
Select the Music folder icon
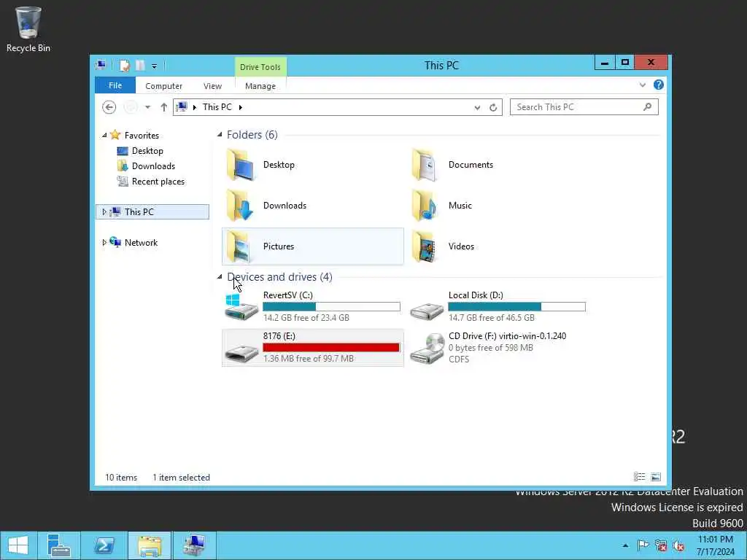tap(425, 206)
